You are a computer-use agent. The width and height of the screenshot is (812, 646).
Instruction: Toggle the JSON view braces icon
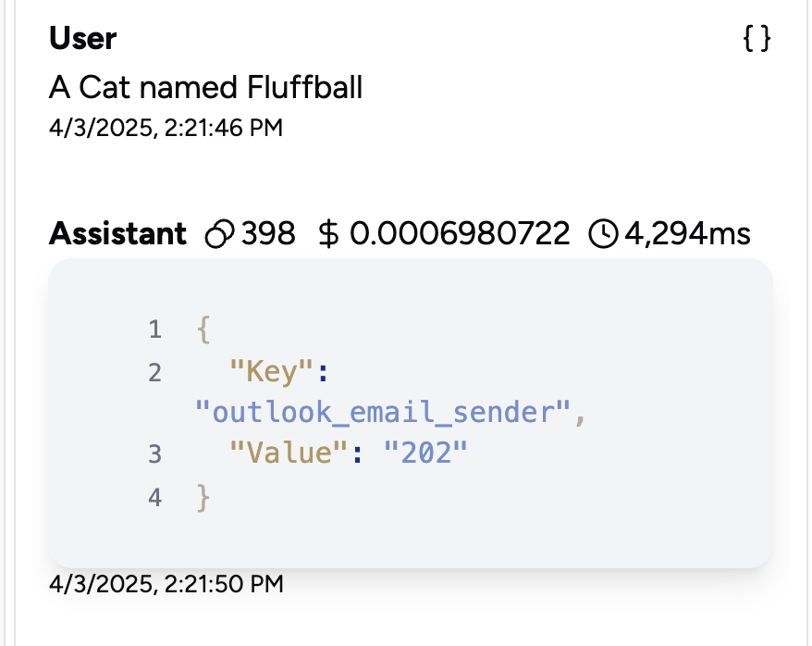(757, 38)
